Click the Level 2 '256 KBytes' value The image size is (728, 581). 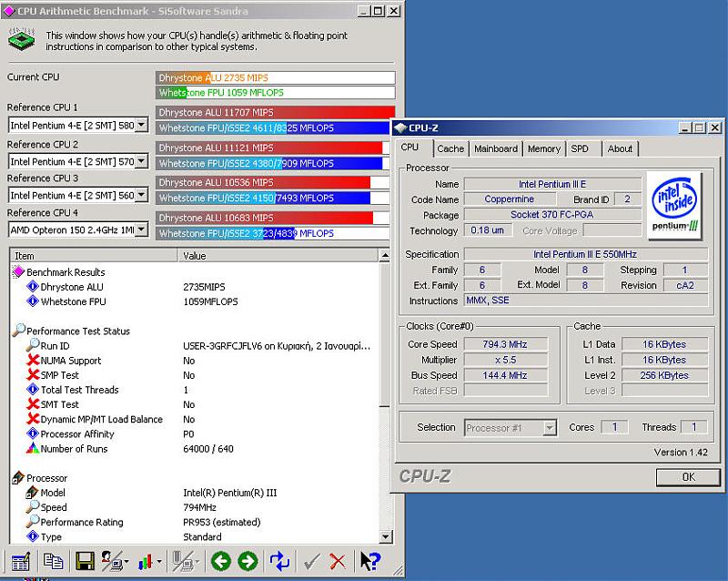click(x=664, y=375)
